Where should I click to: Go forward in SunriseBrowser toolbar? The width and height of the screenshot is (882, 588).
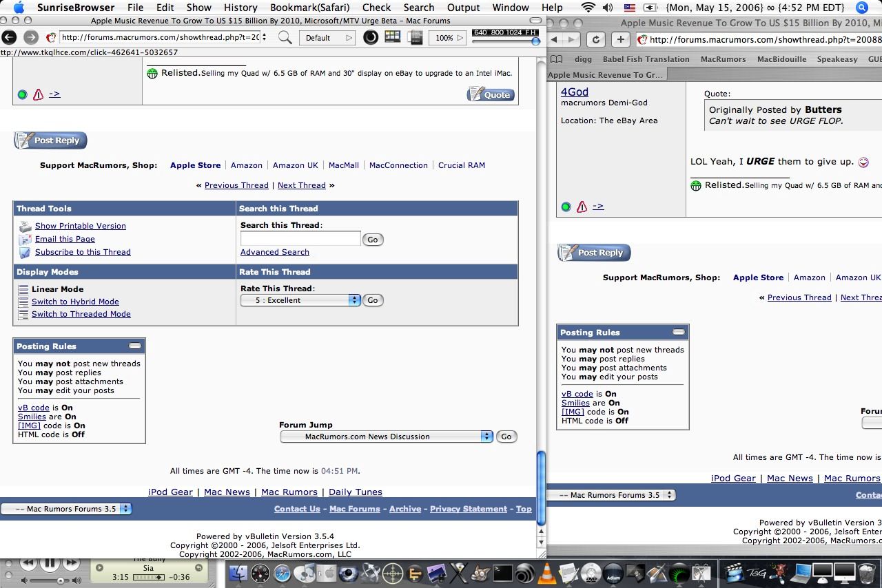pos(30,37)
